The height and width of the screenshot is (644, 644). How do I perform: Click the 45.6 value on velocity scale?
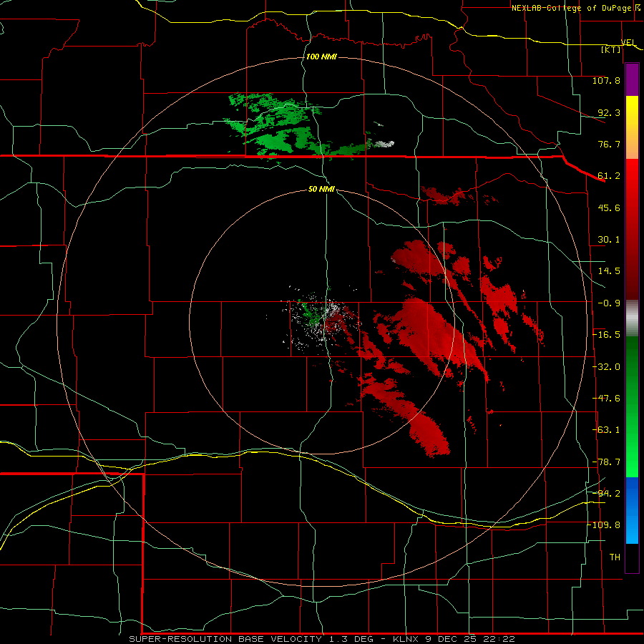coord(609,208)
